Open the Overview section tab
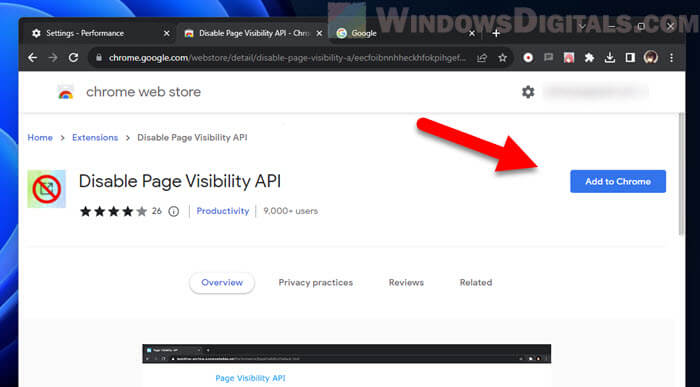The height and width of the screenshot is (387, 700). (x=222, y=283)
